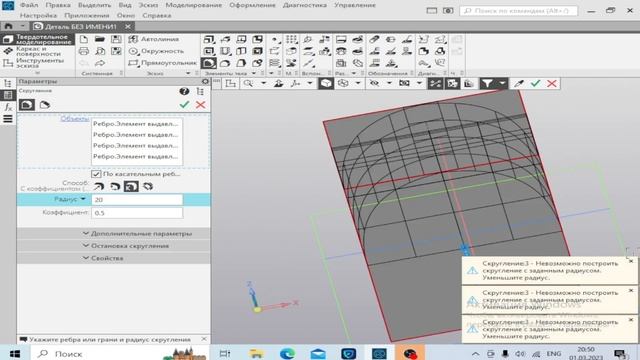Select the highlighted third fillet method icon
The image size is (640, 360).
coord(131,187)
